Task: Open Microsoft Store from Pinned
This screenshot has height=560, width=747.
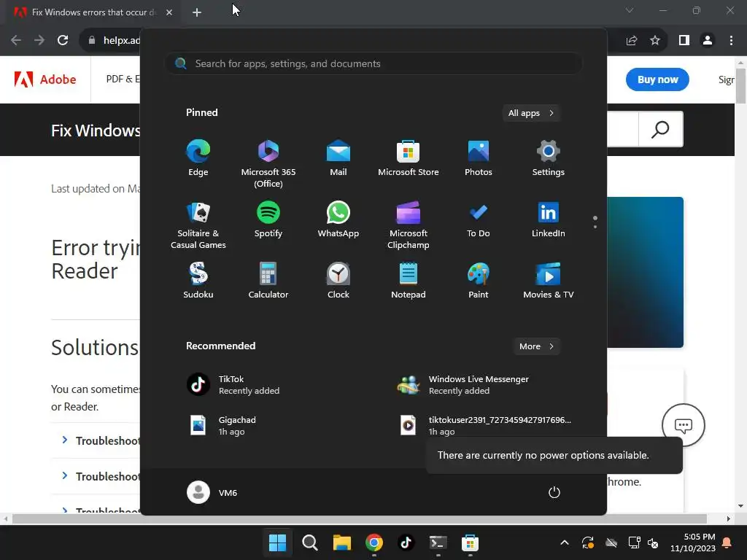Action: pyautogui.click(x=409, y=158)
